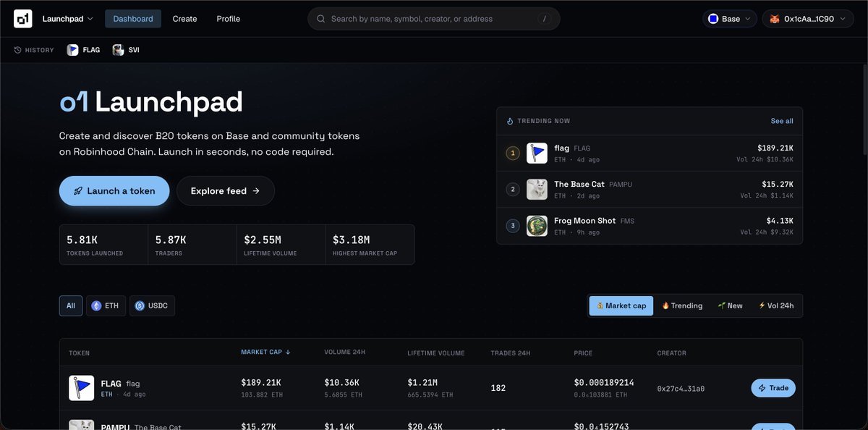868x430 pixels.
Task: Click the 5.81K Tokens Launched stat
Action: pyautogui.click(x=103, y=245)
